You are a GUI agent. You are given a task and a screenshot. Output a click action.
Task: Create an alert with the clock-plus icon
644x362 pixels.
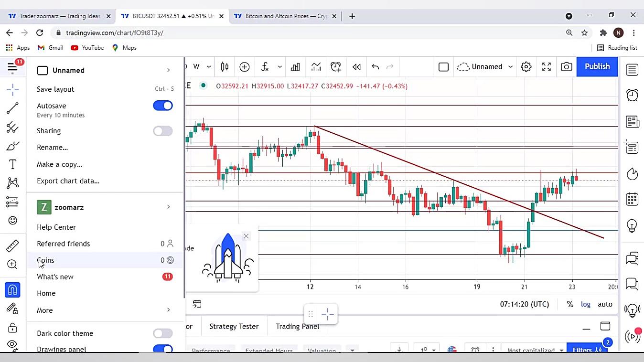[336, 67]
